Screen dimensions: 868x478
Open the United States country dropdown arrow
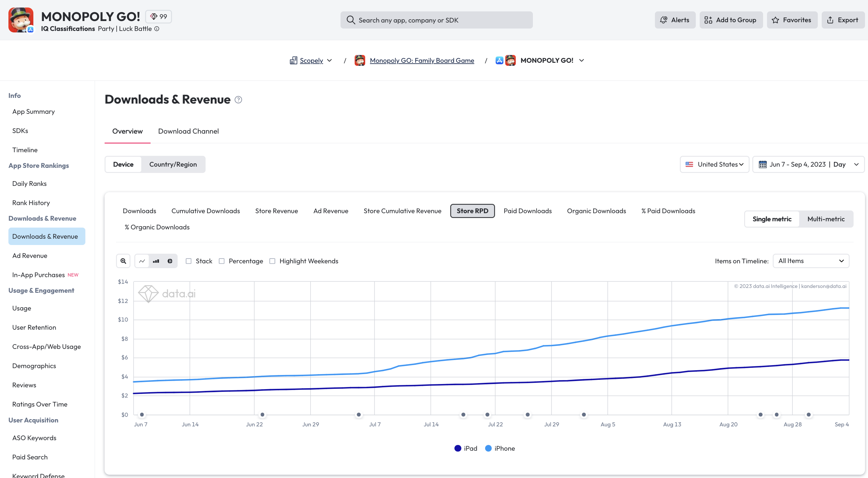(x=741, y=164)
